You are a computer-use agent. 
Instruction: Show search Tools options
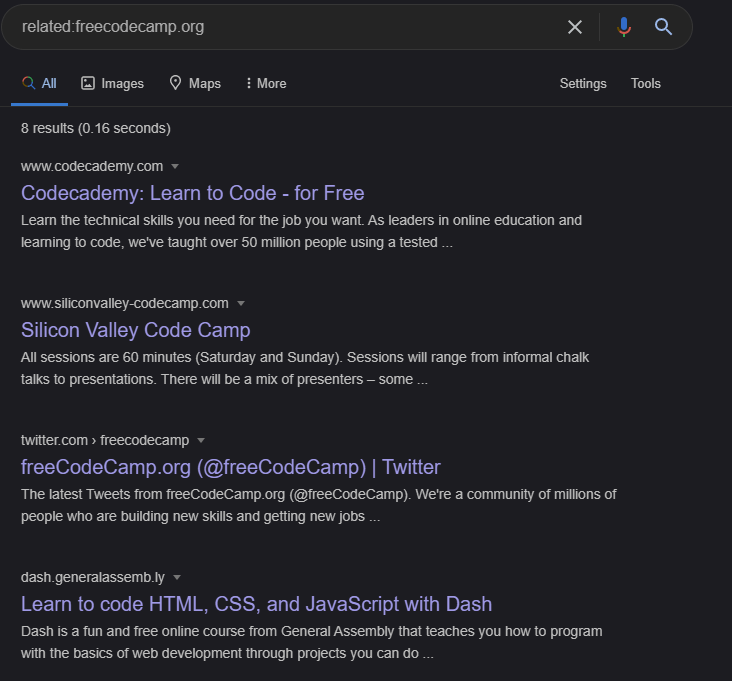[x=646, y=84]
